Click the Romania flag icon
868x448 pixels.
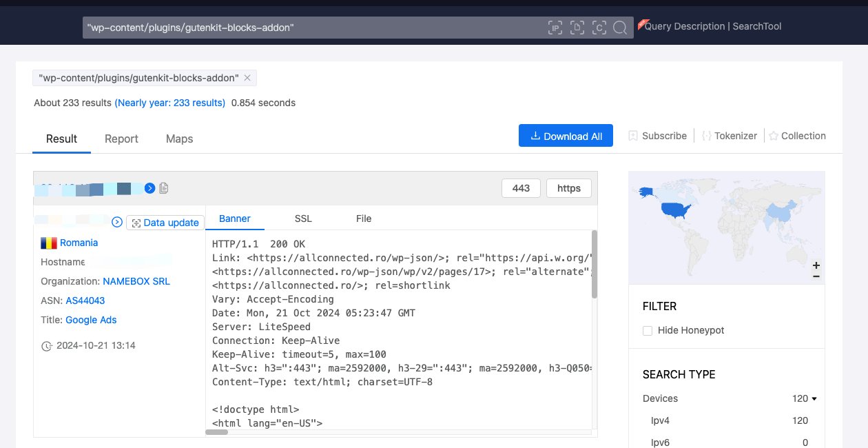click(x=48, y=243)
